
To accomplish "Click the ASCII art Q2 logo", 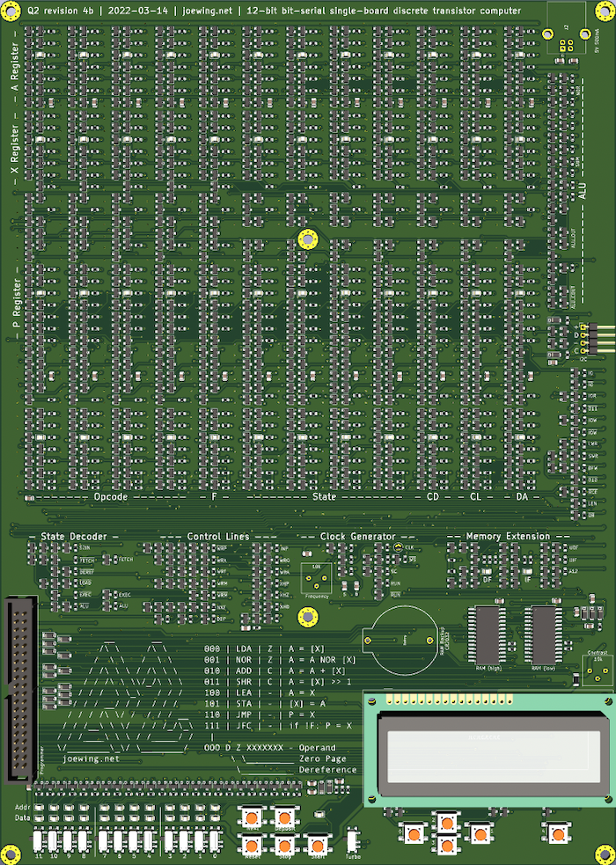I will [x=127, y=697].
